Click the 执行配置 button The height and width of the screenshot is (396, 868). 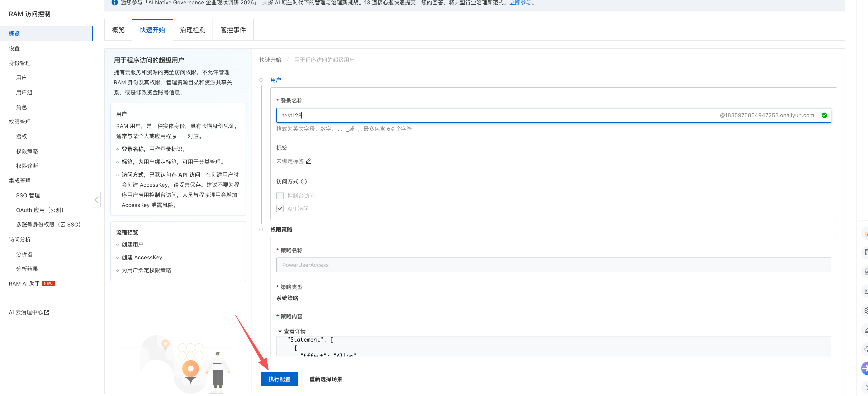279,379
